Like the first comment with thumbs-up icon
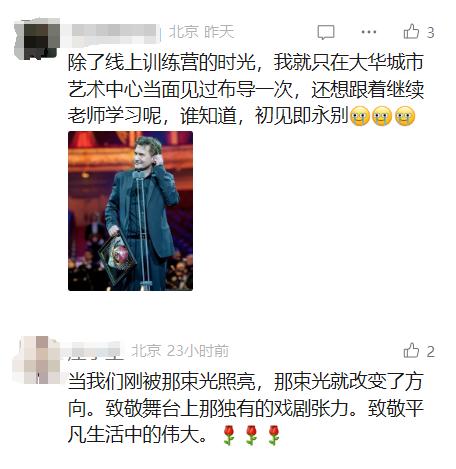Screen dimensions: 456x469 point(411,32)
